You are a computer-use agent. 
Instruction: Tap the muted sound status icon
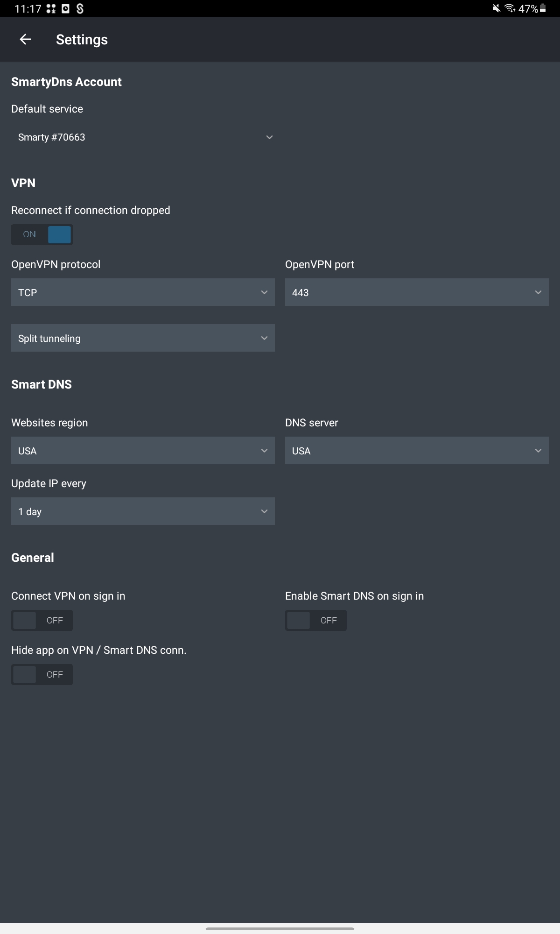(x=497, y=8)
